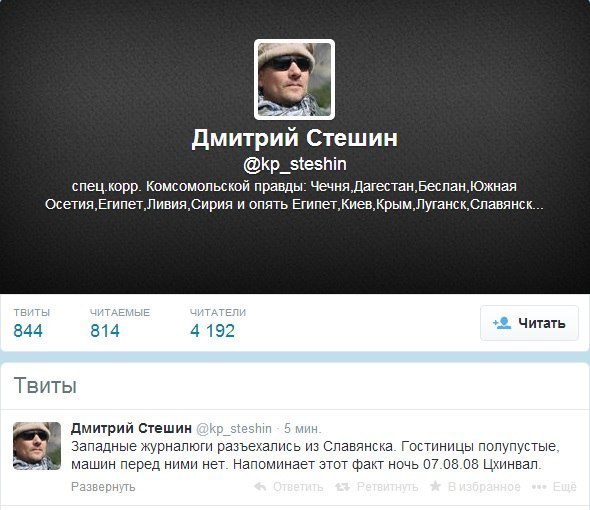Open the small tweet avatar of Дмитрий Стешин

tap(37, 446)
